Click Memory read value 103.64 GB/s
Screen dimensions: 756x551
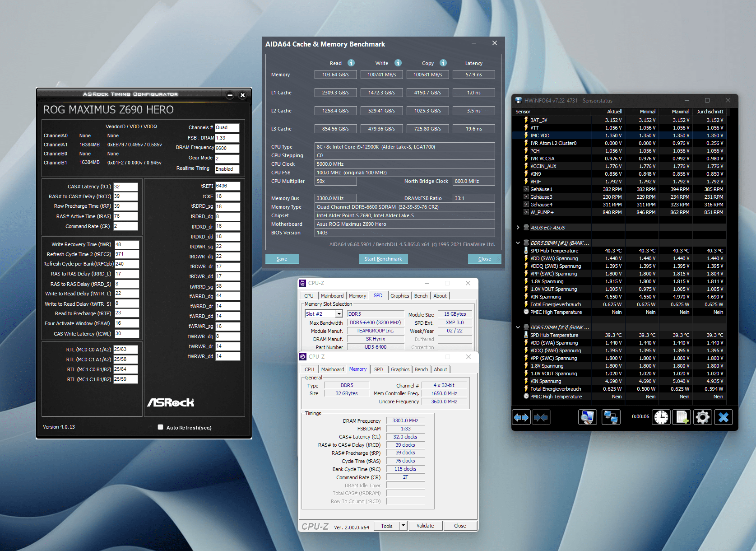pyautogui.click(x=335, y=75)
